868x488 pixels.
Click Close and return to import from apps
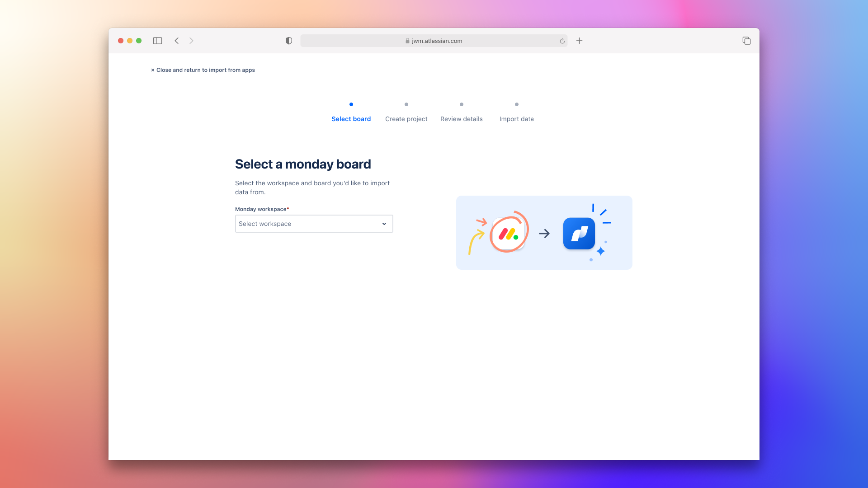click(x=203, y=70)
